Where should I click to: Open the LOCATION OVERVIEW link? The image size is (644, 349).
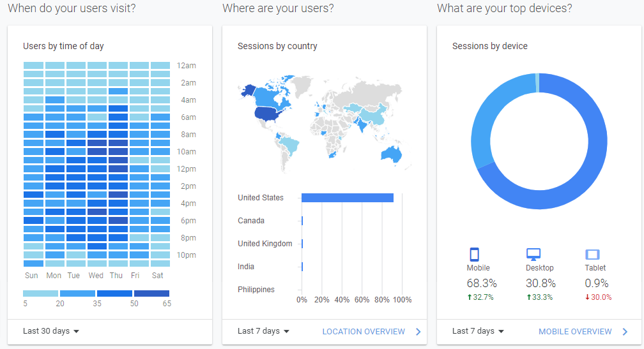pos(364,331)
